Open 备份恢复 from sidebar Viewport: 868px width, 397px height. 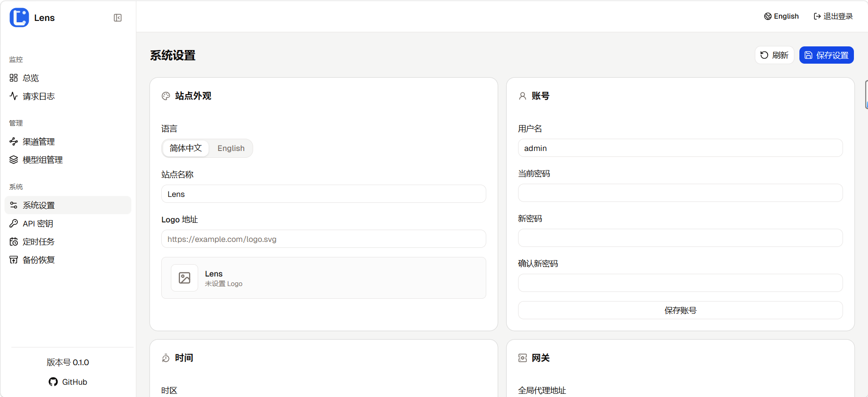tap(39, 260)
